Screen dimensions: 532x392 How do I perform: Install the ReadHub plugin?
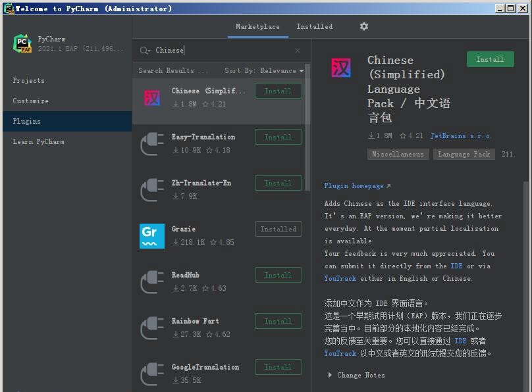[279, 275]
